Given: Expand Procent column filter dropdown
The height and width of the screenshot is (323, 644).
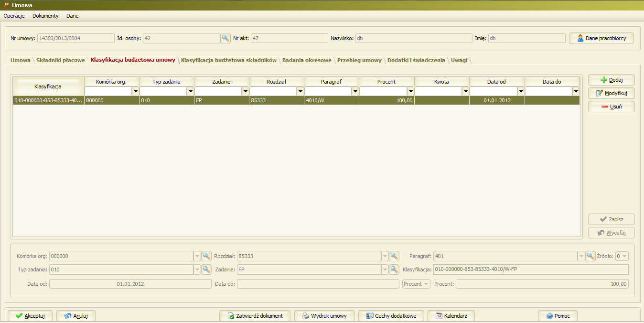Looking at the screenshot, I should (x=410, y=91).
